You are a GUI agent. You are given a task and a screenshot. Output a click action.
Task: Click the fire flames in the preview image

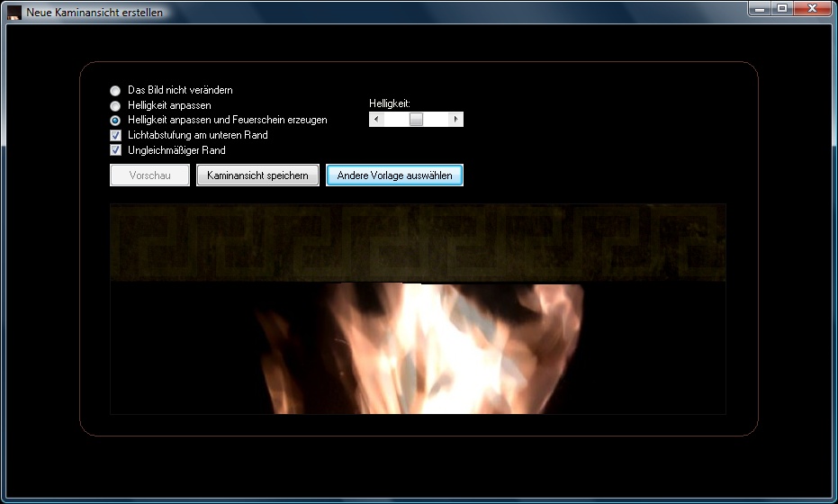(x=414, y=351)
